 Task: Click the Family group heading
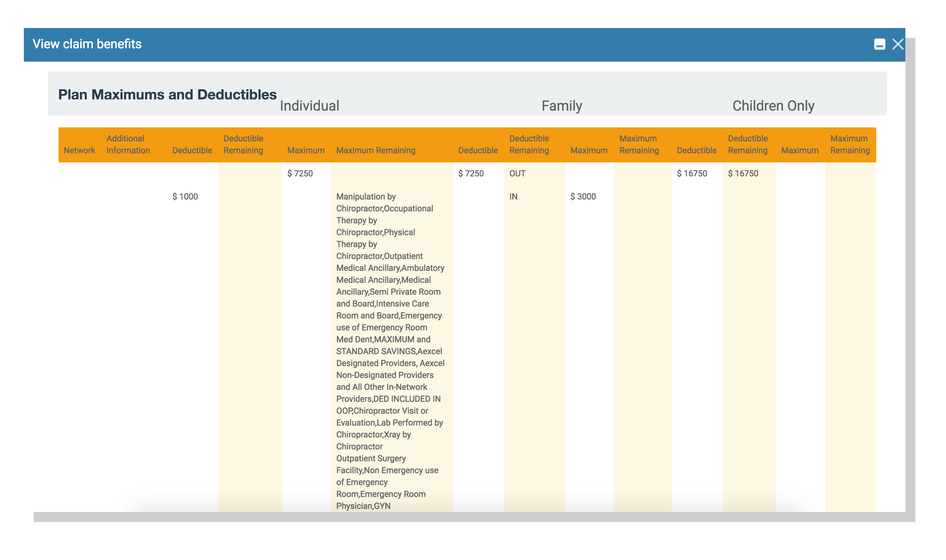pos(562,106)
